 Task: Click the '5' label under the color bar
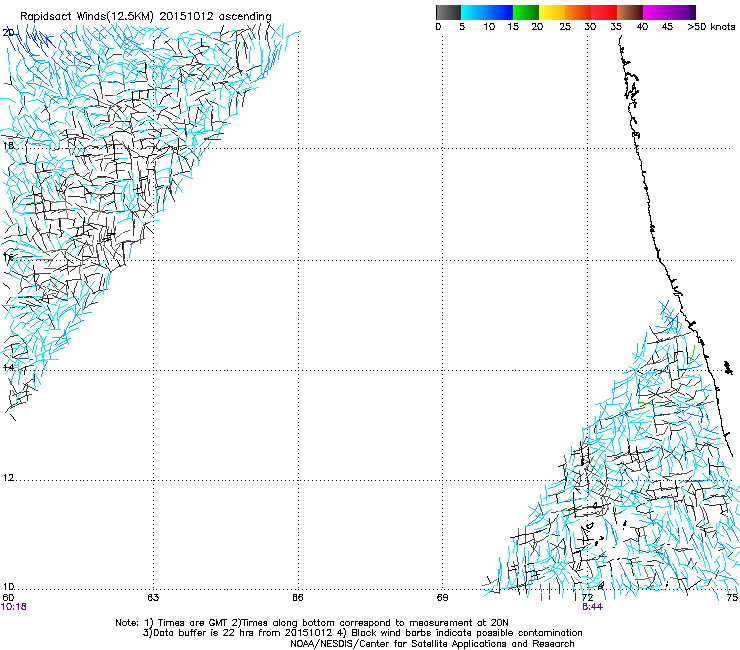[x=462, y=26]
